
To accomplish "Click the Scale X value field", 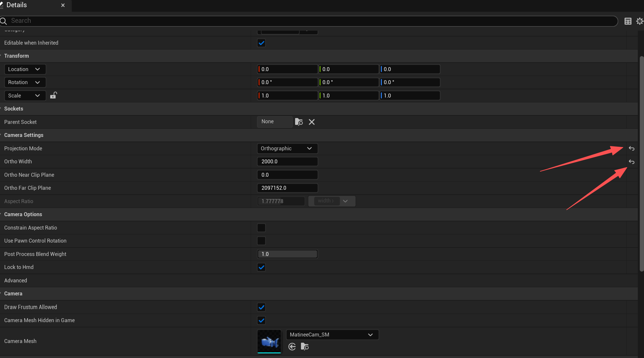I will 287,96.
